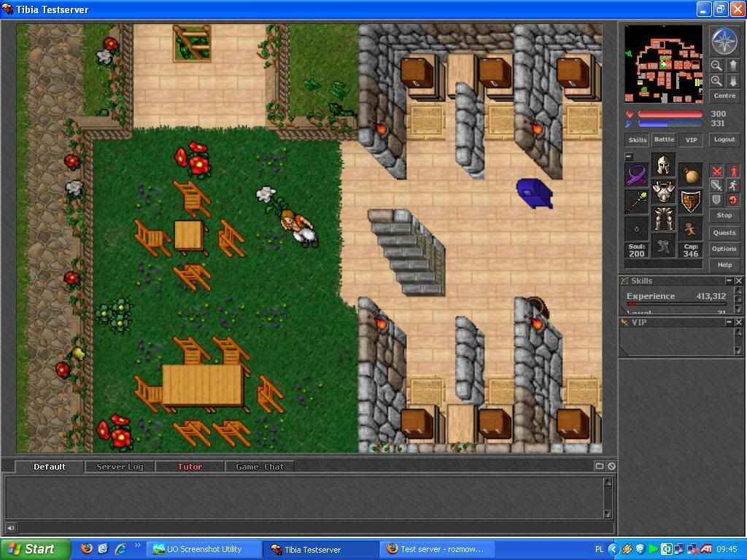
Task: Open the chat channel list icon
Action: [x=600, y=466]
